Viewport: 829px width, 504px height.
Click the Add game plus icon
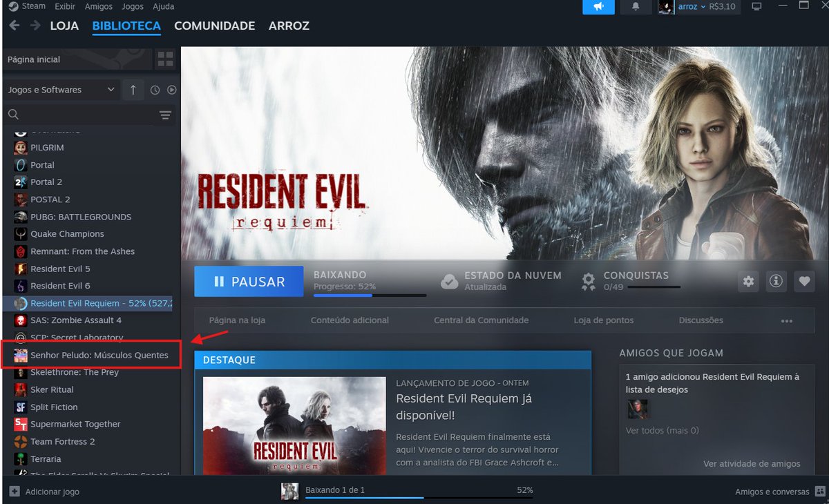(x=15, y=492)
